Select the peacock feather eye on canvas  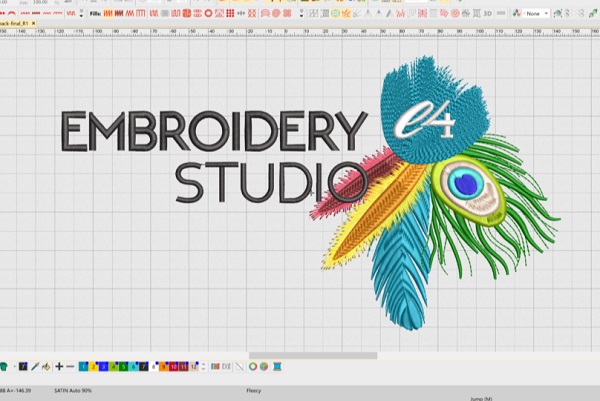click(468, 189)
